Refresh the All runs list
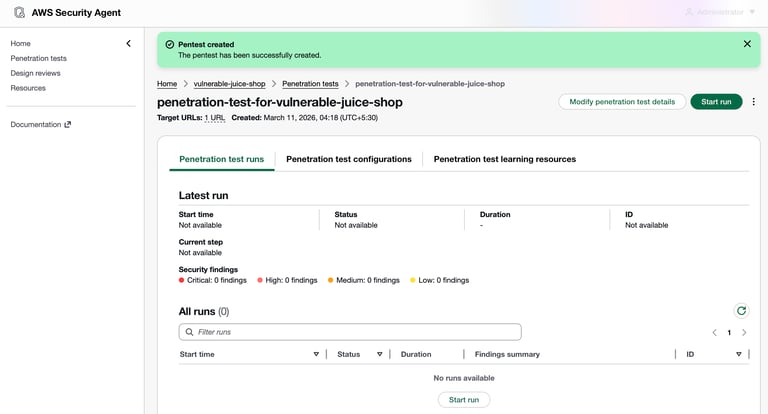Image resolution: width=768 pixels, height=414 pixels. pos(742,311)
